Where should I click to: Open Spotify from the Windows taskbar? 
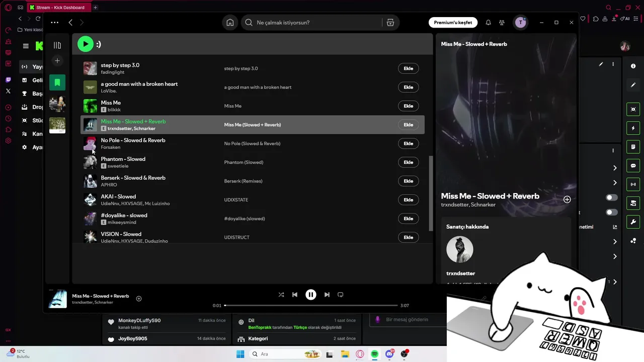pos(375,354)
